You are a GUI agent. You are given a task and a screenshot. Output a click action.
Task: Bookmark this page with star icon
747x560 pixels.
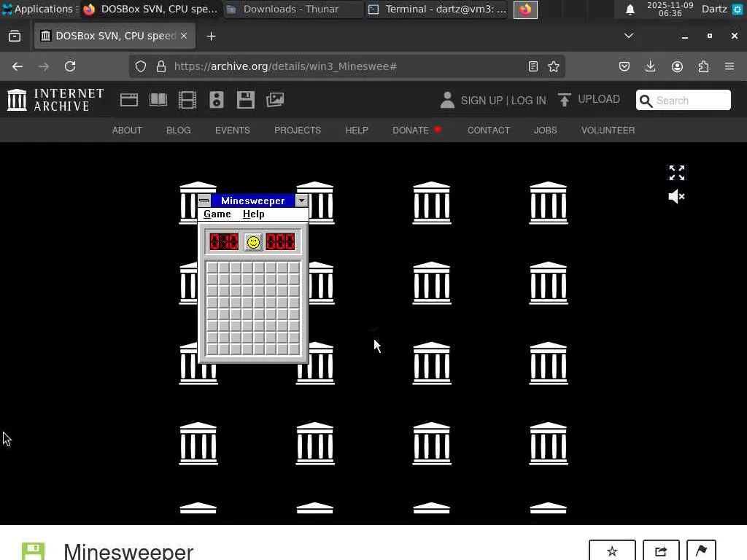click(x=554, y=66)
